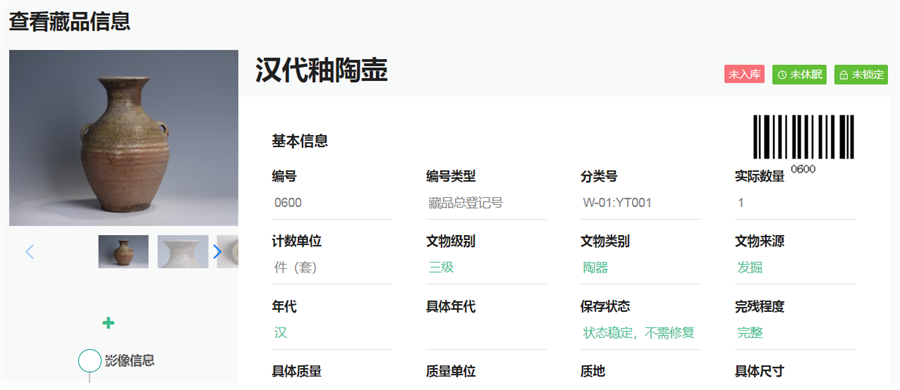
Task: Click the lock icon on 未锁定 badge
Action: tap(844, 75)
